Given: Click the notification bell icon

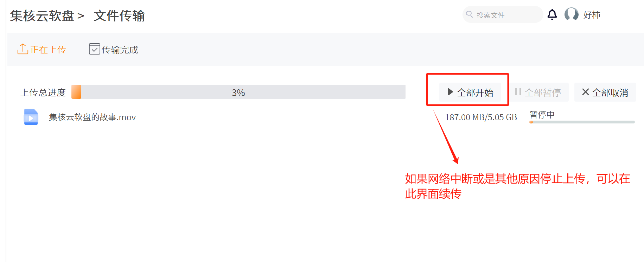Looking at the screenshot, I should [552, 15].
